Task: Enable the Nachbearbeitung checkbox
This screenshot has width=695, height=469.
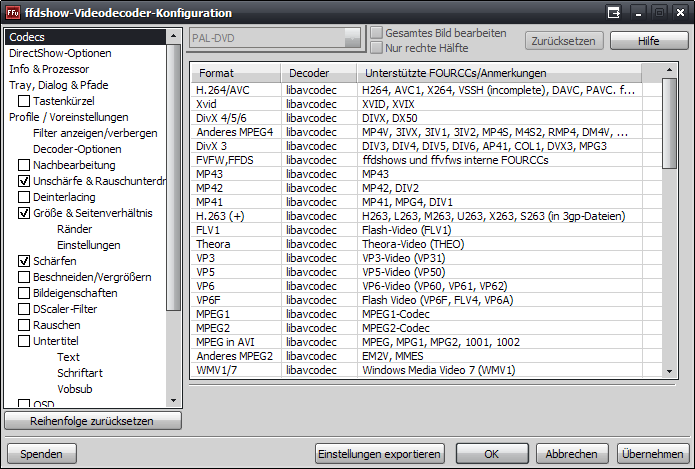Action: (24, 165)
